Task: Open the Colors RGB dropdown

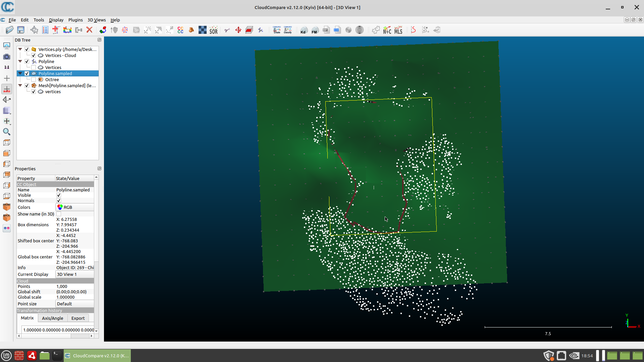Action: (75, 207)
